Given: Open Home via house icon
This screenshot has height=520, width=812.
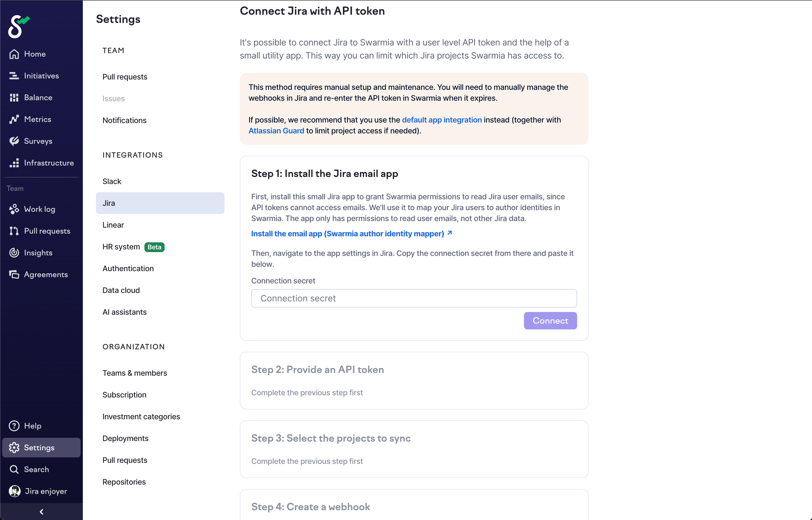Looking at the screenshot, I should [14, 54].
